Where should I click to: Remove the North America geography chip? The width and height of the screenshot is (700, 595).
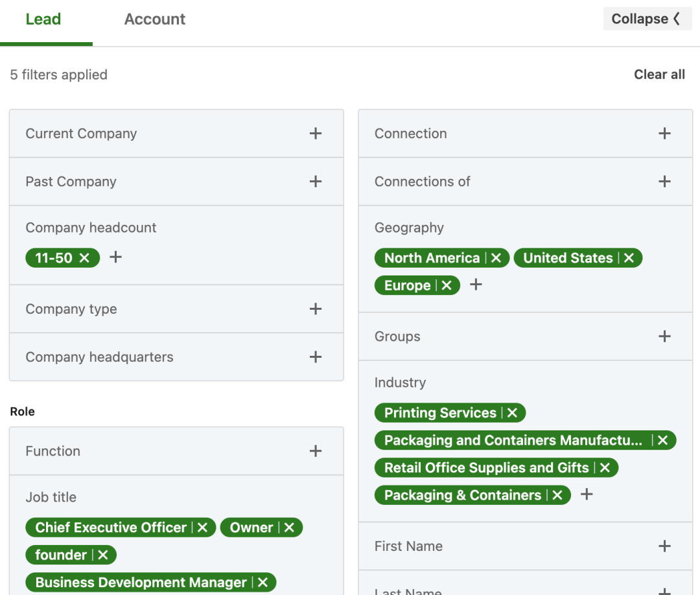pos(496,258)
